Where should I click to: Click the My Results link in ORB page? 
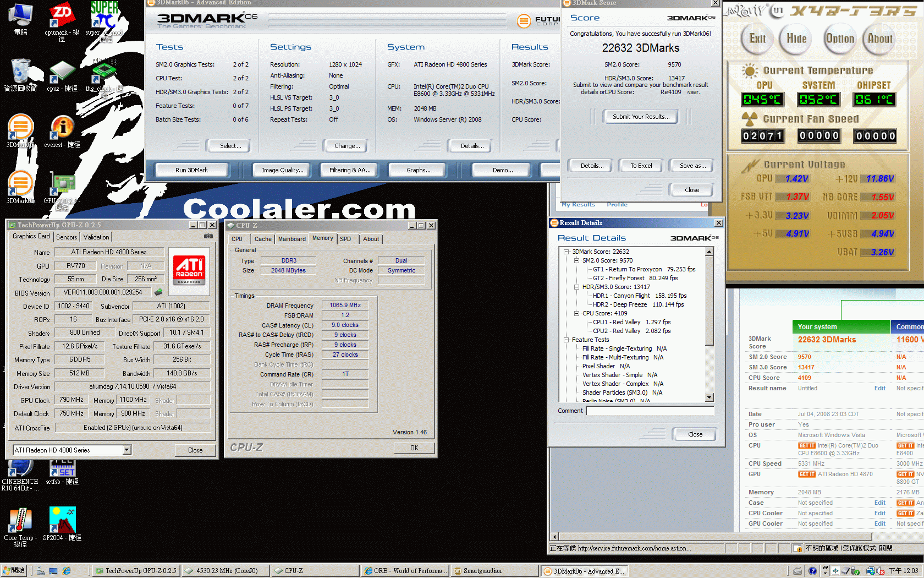(x=578, y=205)
